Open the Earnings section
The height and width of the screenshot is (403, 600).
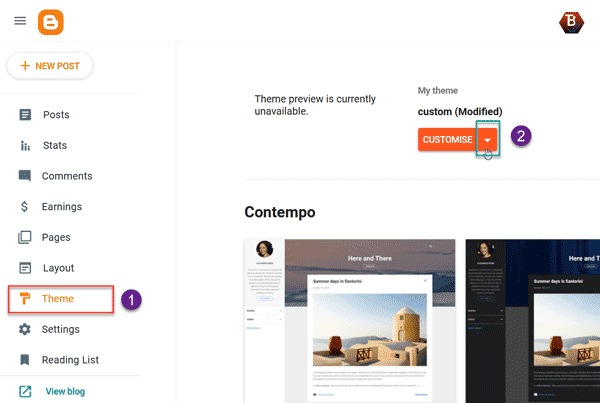click(x=62, y=207)
